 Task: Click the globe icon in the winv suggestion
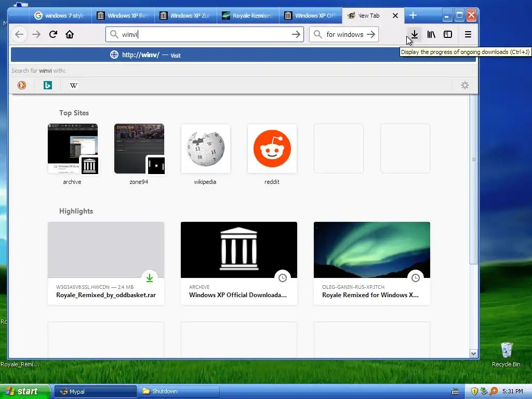[x=114, y=55]
